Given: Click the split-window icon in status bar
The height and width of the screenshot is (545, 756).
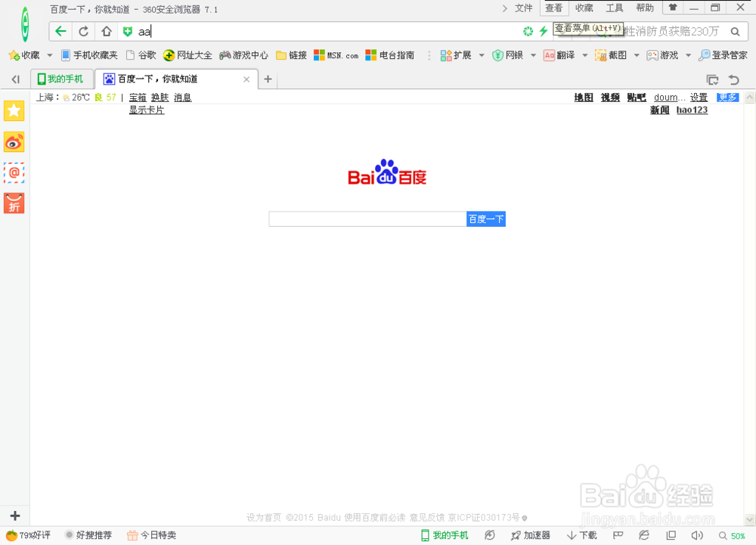Looking at the screenshot, I should [x=671, y=535].
